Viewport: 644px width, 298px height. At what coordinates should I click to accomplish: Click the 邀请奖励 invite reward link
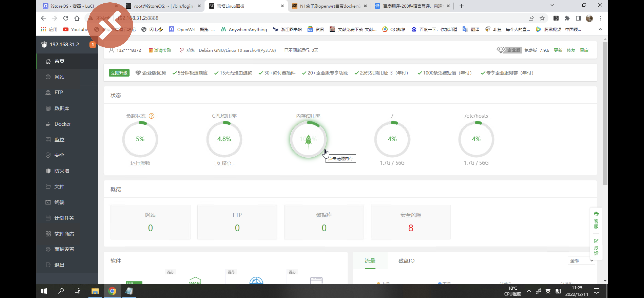click(160, 50)
